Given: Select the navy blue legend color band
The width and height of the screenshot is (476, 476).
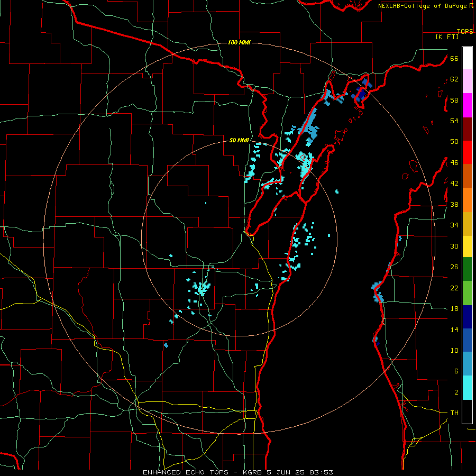Looking at the screenshot, I should (467, 317).
